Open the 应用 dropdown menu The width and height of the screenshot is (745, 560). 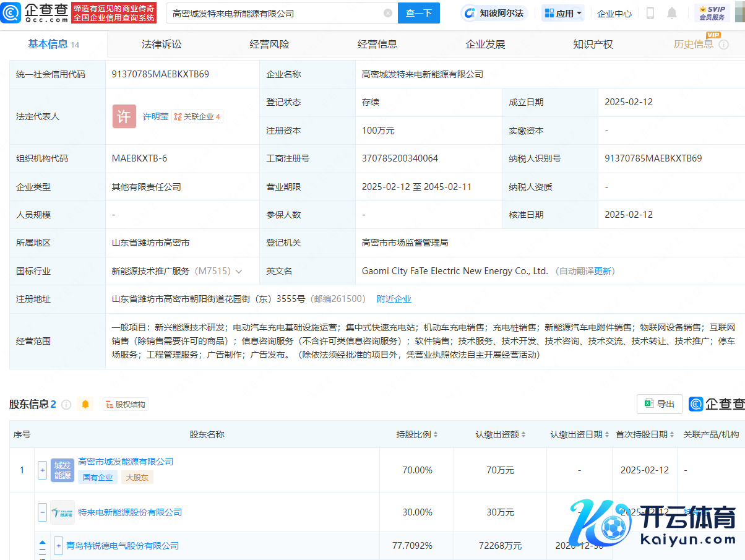pos(562,13)
